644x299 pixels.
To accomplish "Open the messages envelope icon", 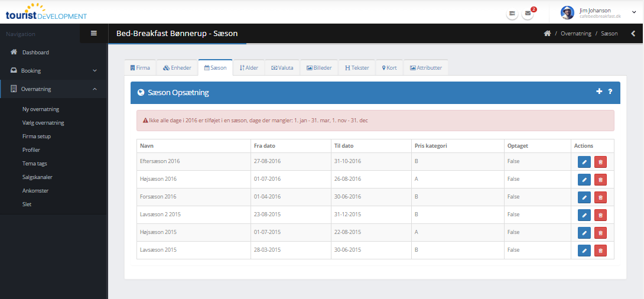I will click(528, 13).
